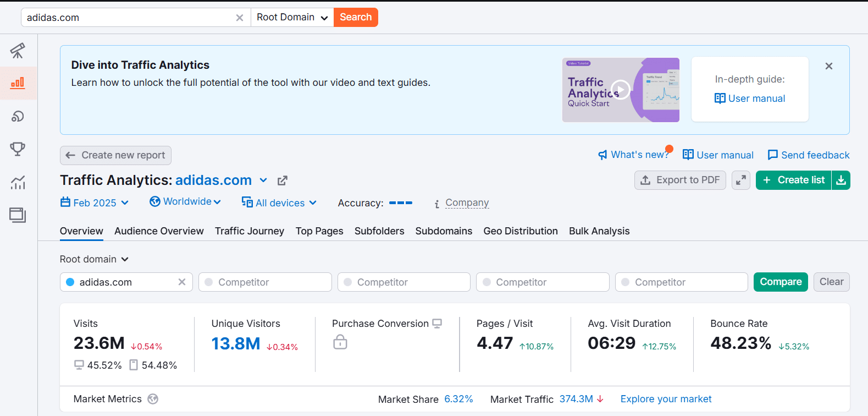Click the Avg. Visit Duration value 06:29
Viewport: 868px width, 416px height.
pos(612,343)
